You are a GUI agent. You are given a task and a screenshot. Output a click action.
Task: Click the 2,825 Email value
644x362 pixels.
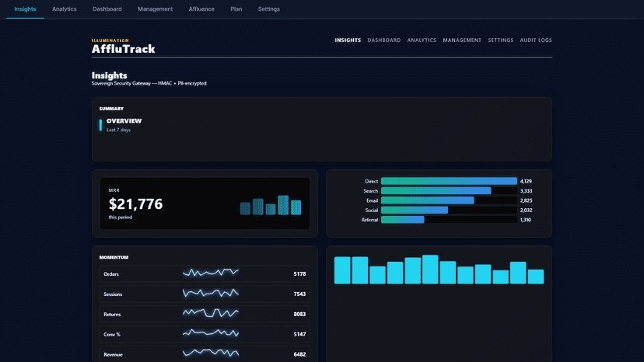click(x=526, y=200)
